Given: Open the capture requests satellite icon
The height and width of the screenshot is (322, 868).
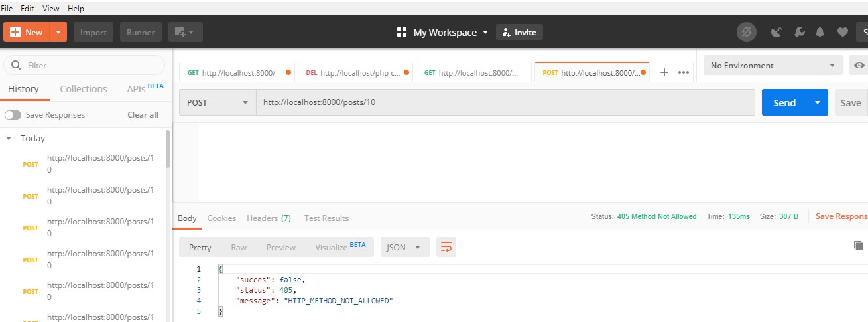Looking at the screenshot, I should [776, 32].
